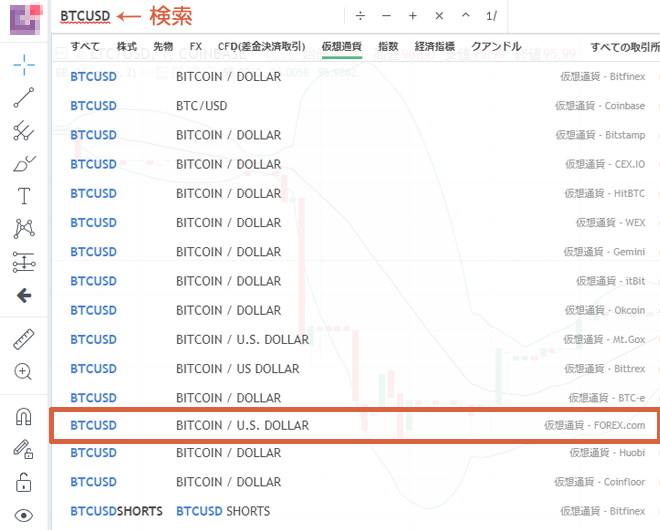Select BTCUSDSHORTS result from Bitfinex
The image size is (660, 530).
356,511
